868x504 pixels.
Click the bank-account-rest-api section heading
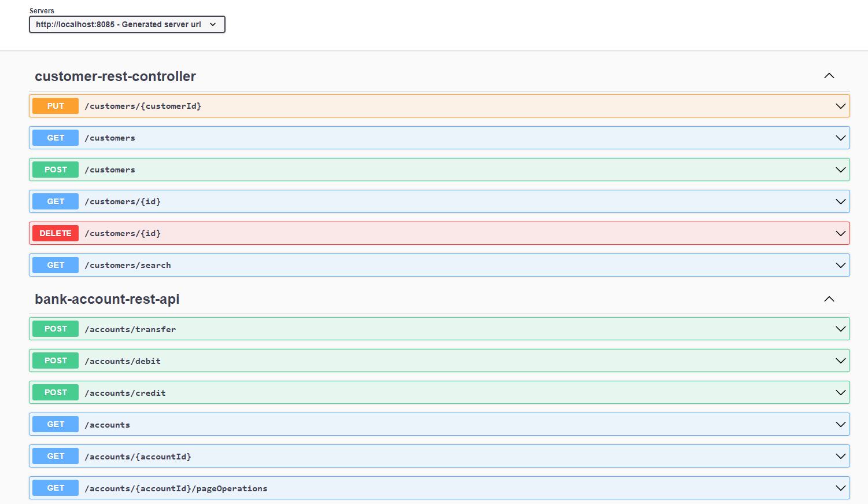pyautogui.click(x=107, y=299)
